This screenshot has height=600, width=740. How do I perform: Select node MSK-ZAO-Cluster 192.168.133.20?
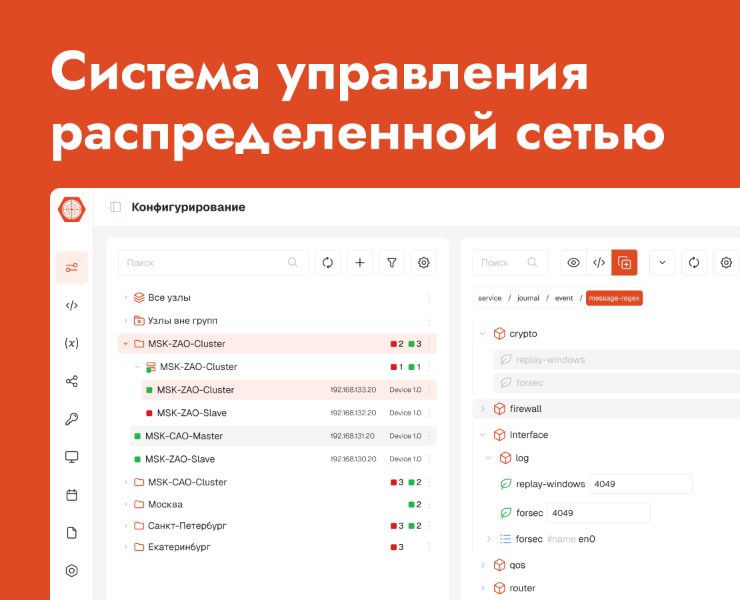coord(289,390)
